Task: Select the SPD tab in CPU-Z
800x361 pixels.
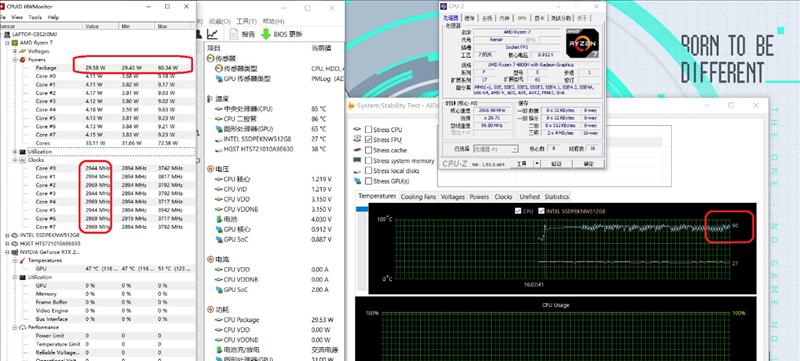Action: [521, 18]
